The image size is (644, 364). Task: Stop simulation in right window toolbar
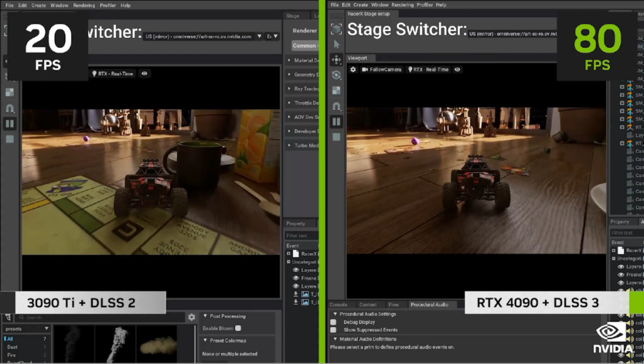(x=336, y=137)
